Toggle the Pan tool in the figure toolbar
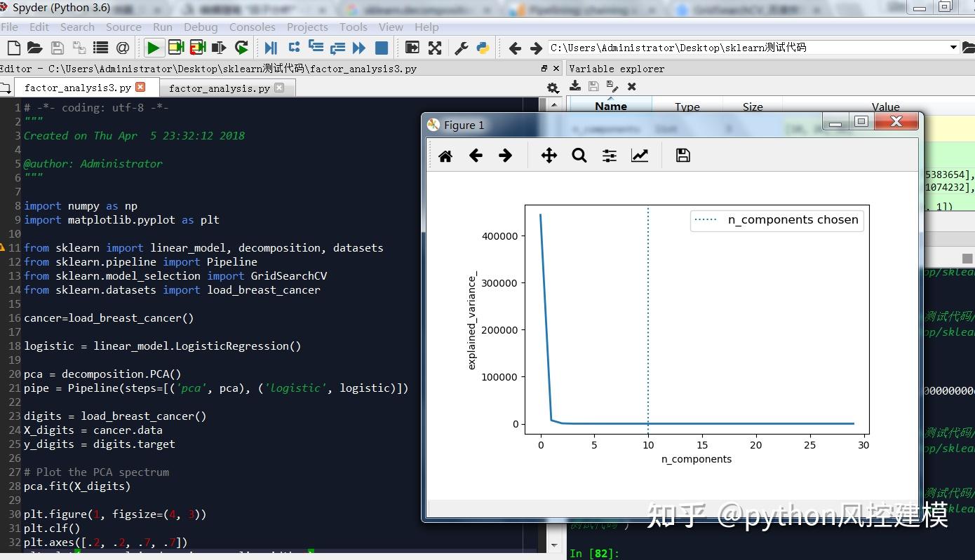Viewport: 975px width, 560px height. [549, 155]
